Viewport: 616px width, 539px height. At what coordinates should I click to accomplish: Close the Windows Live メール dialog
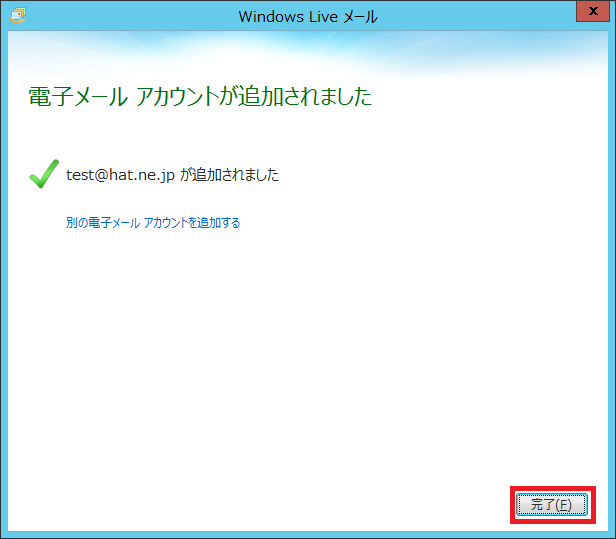(x=593, y=11)
